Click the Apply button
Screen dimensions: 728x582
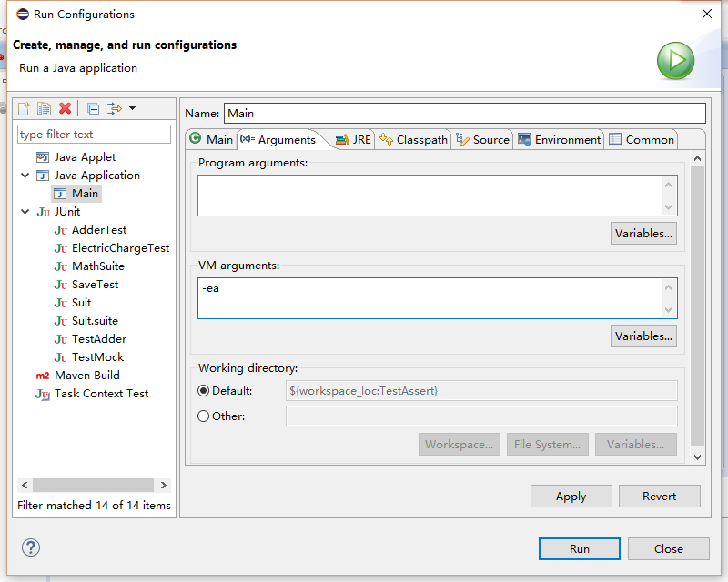(x=571, y=497)
